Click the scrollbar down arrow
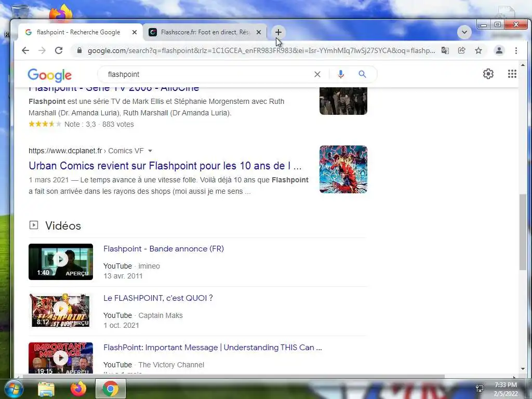Viewport: 532px width, 399px height. tap(523, 369)
